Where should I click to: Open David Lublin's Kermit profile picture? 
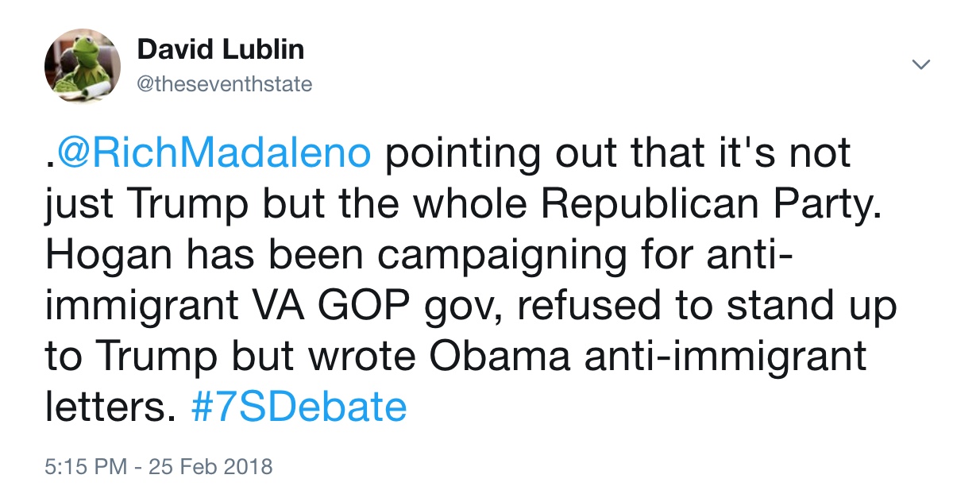(83, 68)
